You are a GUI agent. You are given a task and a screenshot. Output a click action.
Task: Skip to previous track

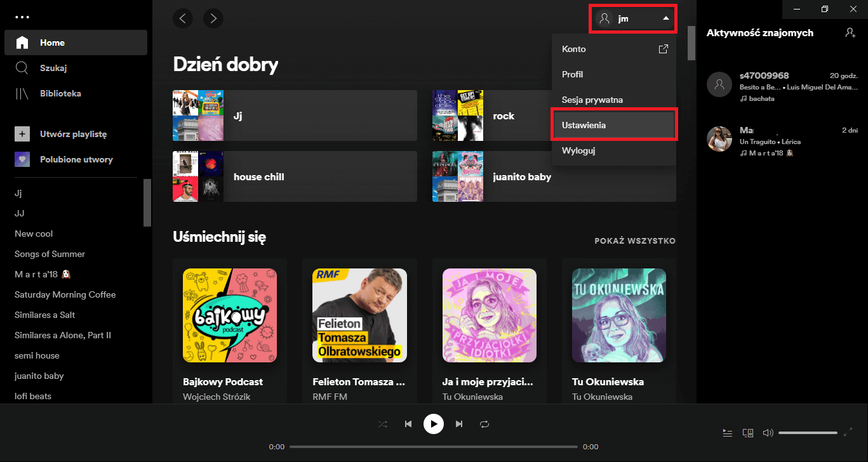coord(408,424)
